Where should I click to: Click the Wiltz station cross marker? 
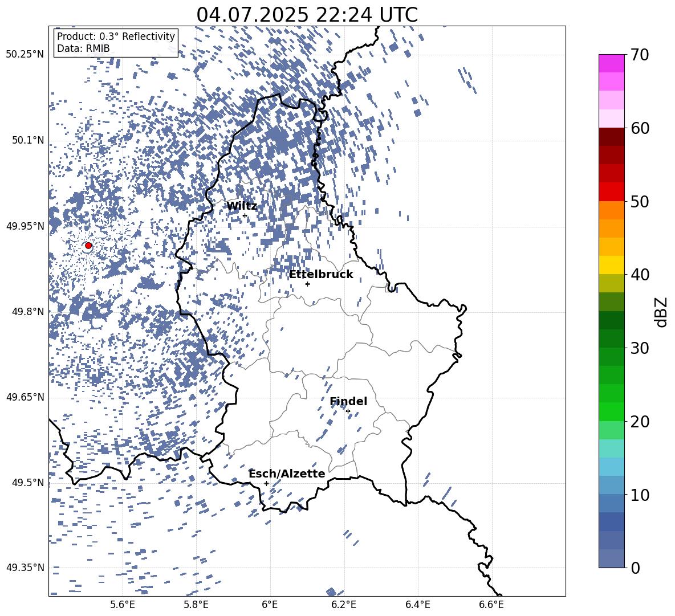pyautogui.click(x=245, y=215)
